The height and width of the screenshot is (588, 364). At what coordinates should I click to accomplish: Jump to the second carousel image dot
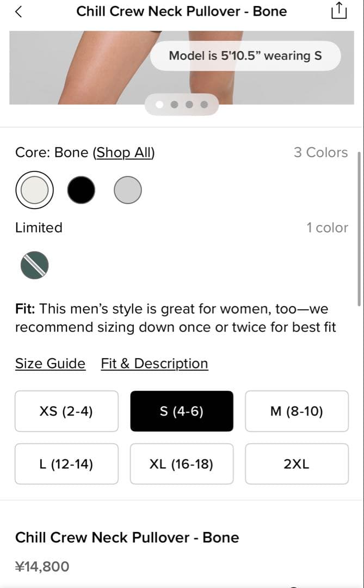click(x=175, y=105)
